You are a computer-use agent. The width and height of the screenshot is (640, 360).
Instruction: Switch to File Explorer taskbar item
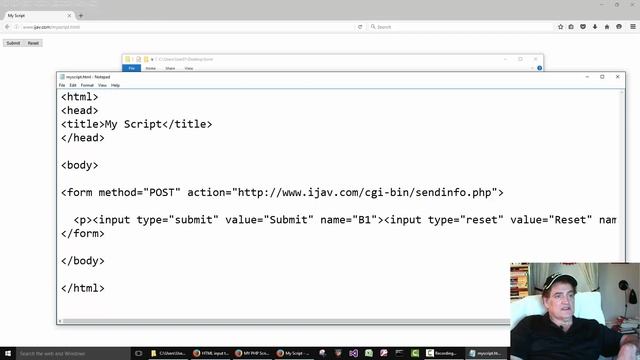tap(168, 353)
